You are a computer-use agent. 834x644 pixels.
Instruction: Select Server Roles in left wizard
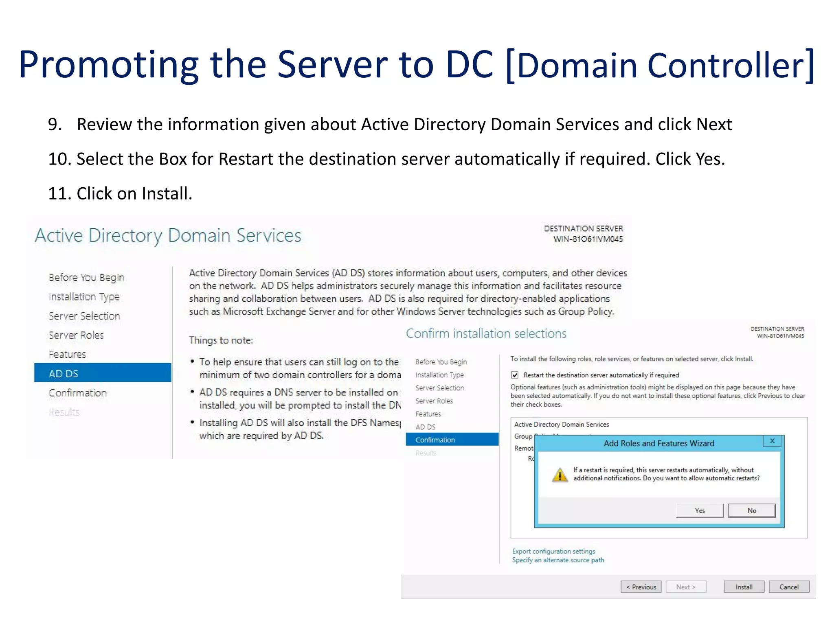click(x=76, y=335)
